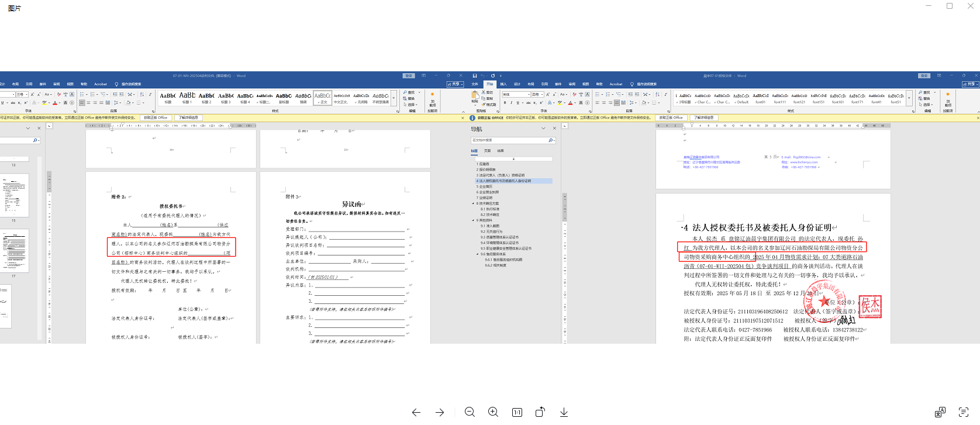980x425 pixels.
Task: Click 了解详细信息 button in 投标文件 window
Action: pos(705,118)
